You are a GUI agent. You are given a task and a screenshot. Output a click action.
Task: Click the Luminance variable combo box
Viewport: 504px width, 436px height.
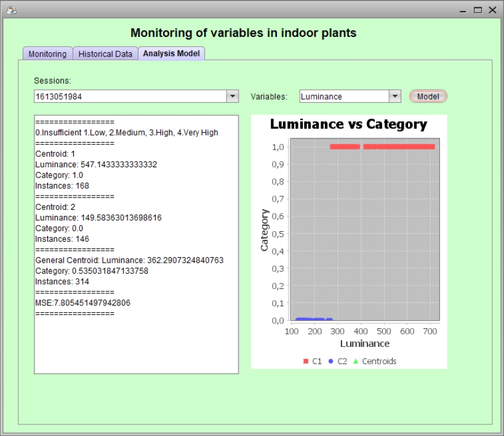click(345, 97)
